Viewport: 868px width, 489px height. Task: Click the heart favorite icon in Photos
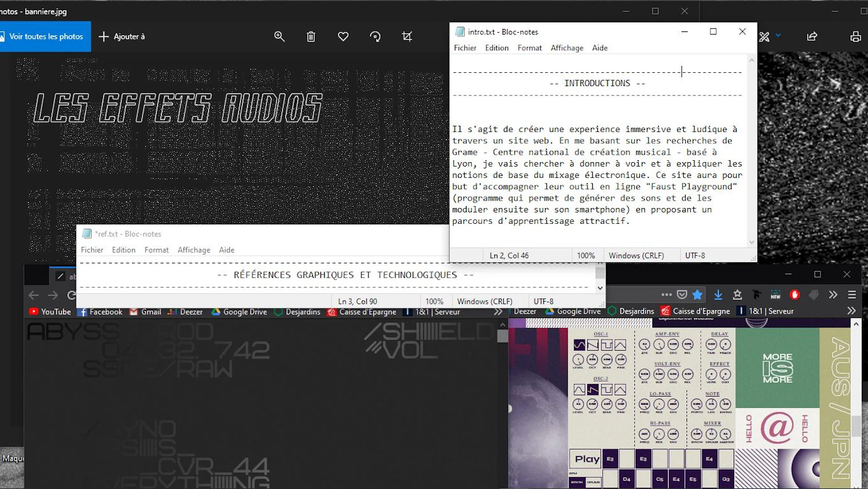click(x=343, y=36)
